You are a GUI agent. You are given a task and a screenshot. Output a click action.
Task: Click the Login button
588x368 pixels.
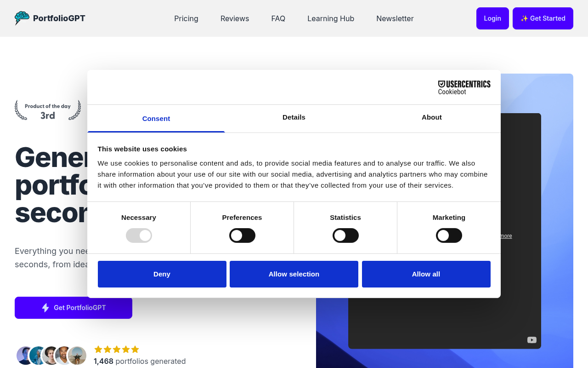point(492,18)
